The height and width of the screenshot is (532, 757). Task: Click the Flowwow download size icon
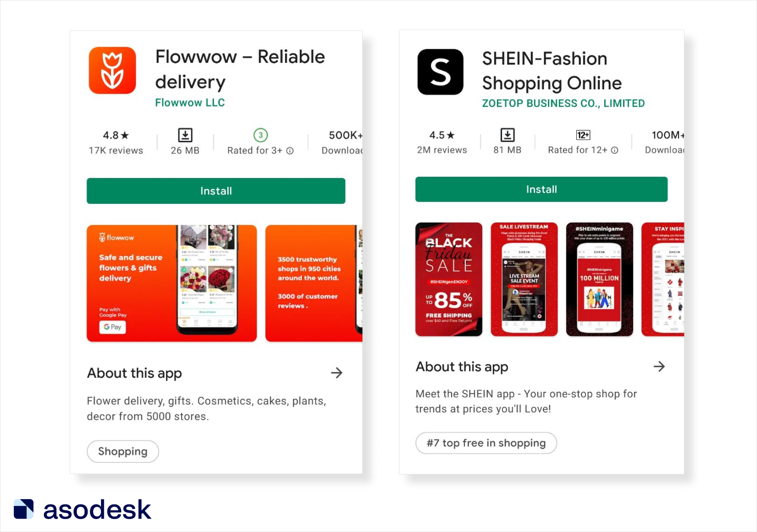coord(185,136)
